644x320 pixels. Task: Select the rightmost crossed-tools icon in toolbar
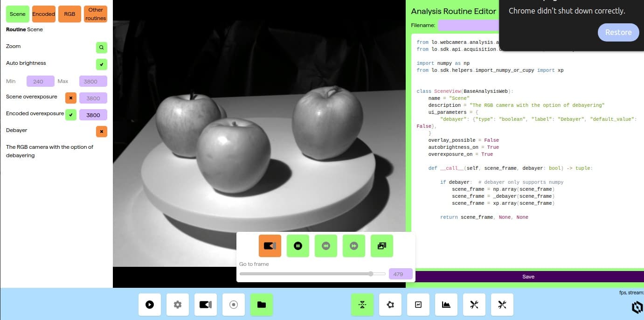coord(502,304)
